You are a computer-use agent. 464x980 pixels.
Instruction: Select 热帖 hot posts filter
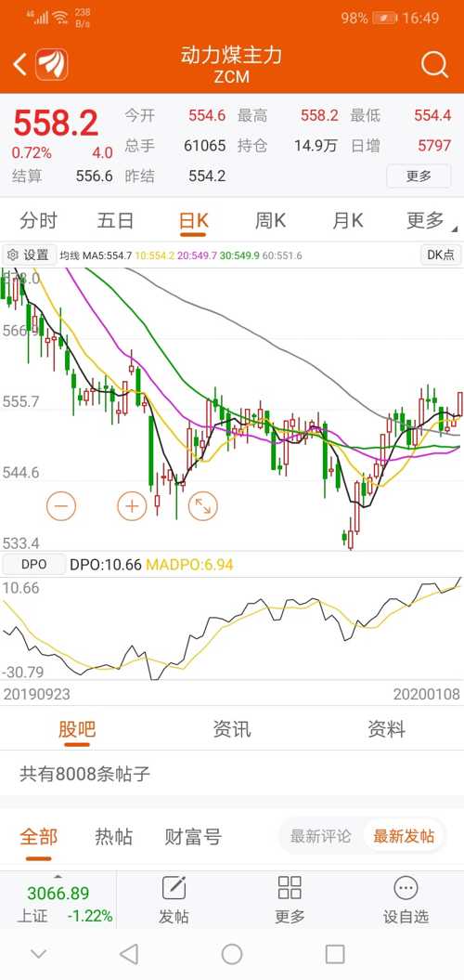coord(113,836)
